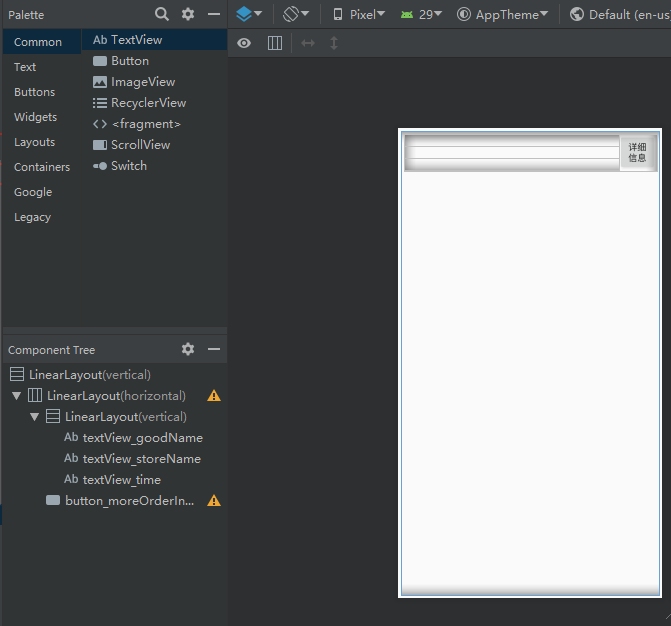
Task: Open the orientation rotate dropdown
Action: 295,14
